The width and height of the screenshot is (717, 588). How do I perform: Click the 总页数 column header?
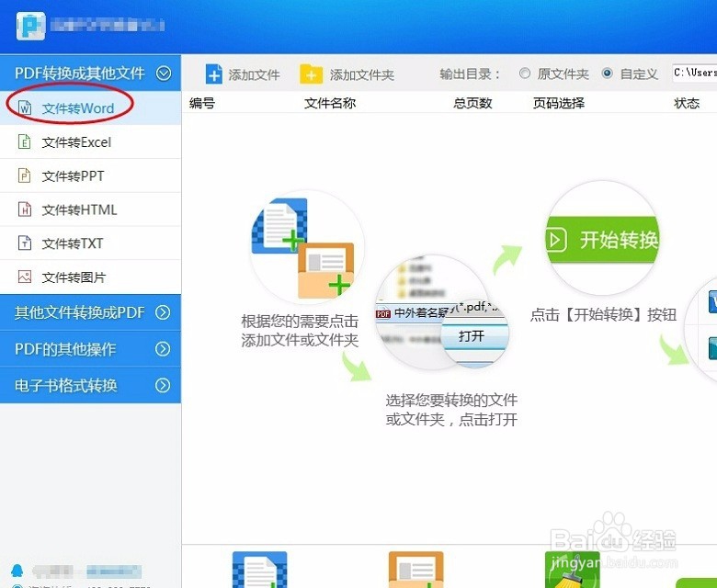472,103
